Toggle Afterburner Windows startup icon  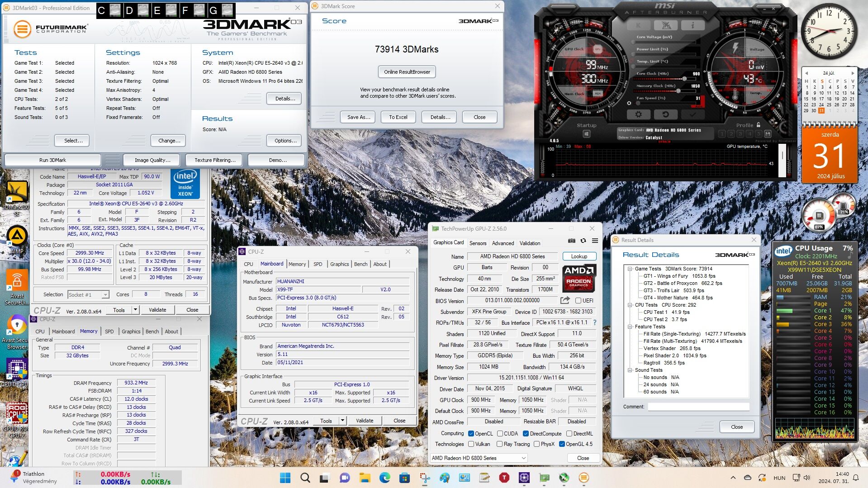(587, 134)
